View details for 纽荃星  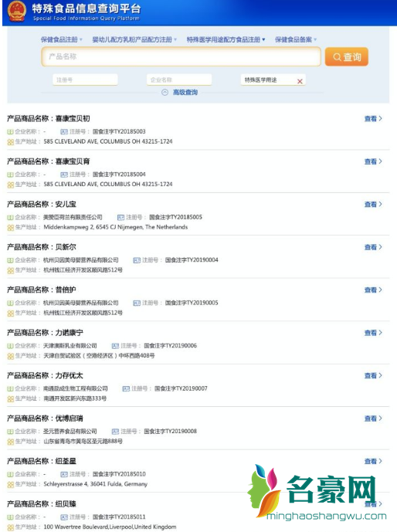click(x=373, y=461)
